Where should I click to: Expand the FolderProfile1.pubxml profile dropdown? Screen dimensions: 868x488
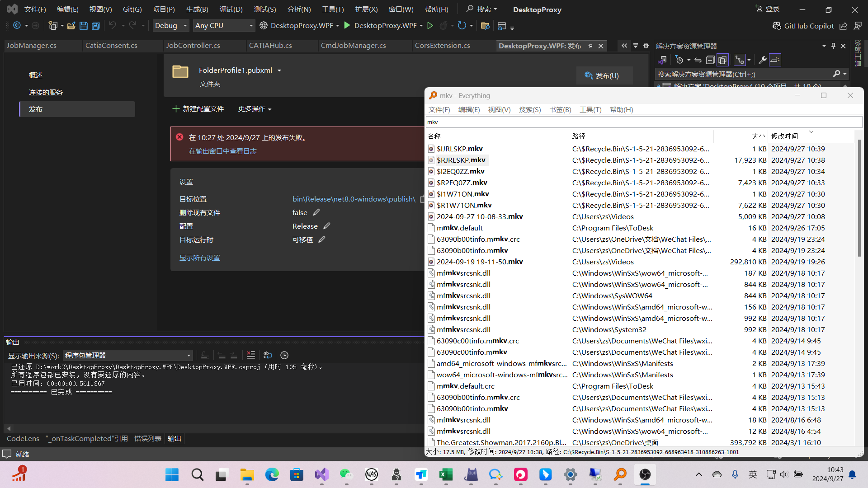click(x=279, y=70)
